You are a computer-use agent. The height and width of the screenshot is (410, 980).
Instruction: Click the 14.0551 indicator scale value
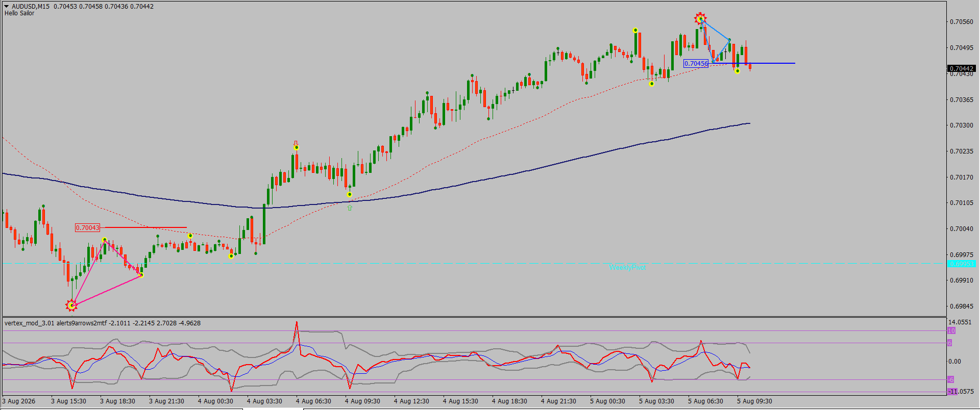click(960, 322)
